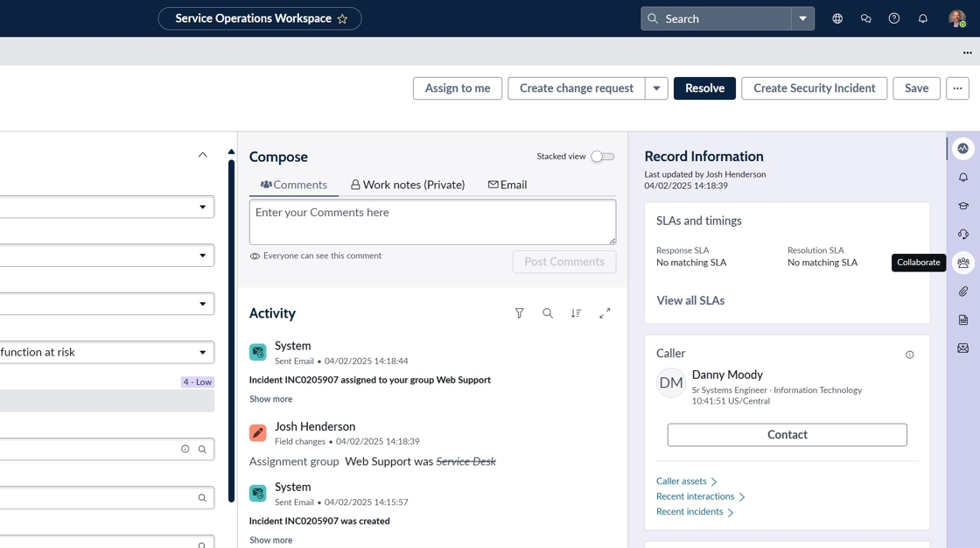Click Josh Henderson activity entry name
The width and height of the screenshot is (980, 548).
click(315, 426)
